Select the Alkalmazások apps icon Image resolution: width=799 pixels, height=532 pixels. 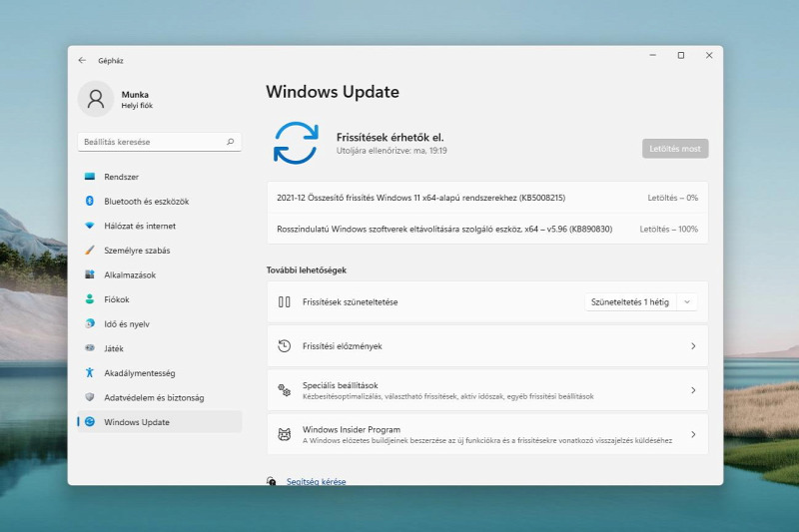90,274
